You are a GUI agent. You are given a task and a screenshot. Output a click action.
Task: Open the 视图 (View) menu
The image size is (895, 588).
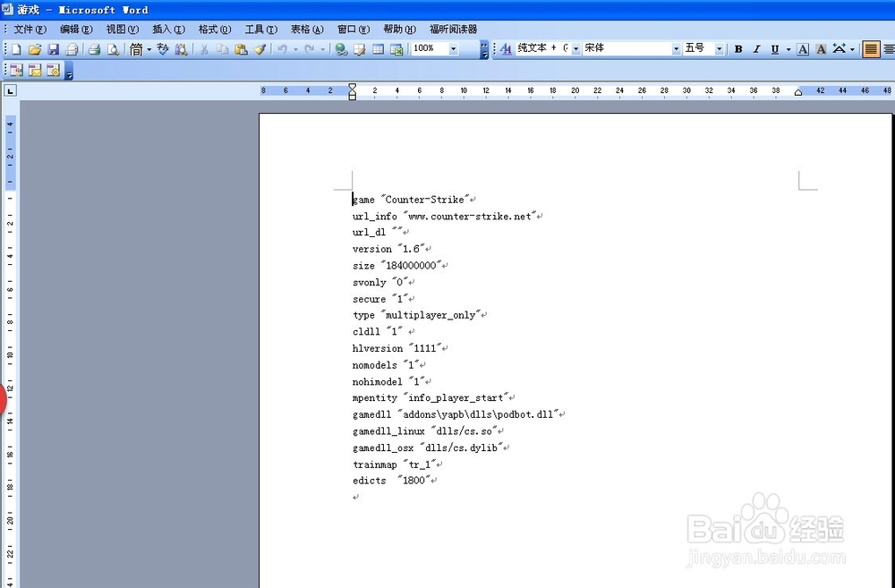click(x=122, y=30)
